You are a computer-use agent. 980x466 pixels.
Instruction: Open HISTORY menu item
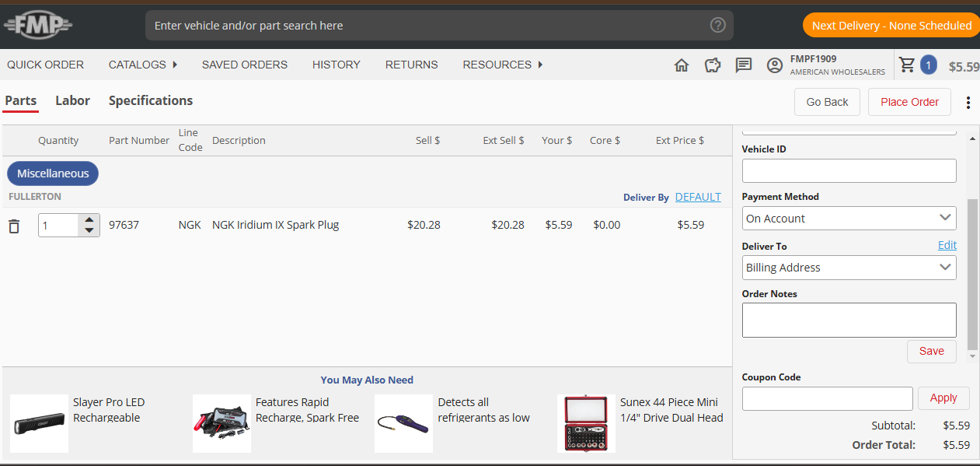tap(337, 65)
